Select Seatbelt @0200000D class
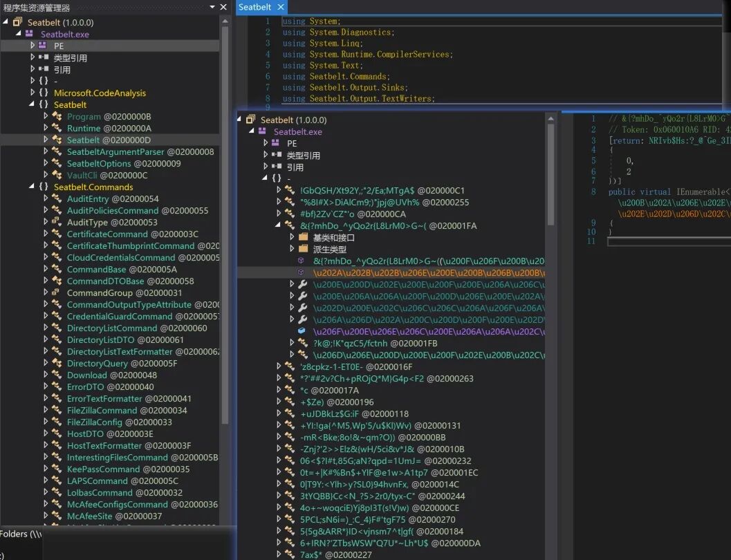The height and width of the screenshot is (560, 731). point(109,140)
